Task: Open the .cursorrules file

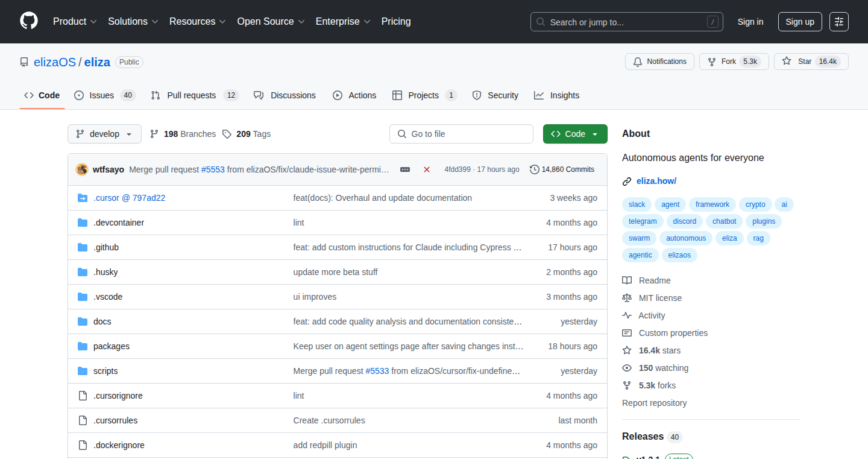Action: tap(116, 420)
